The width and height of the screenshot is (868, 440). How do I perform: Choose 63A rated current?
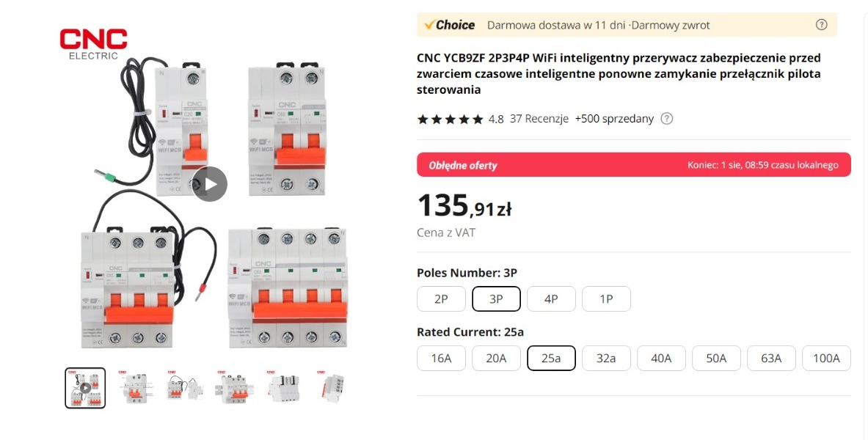point(771,358)
